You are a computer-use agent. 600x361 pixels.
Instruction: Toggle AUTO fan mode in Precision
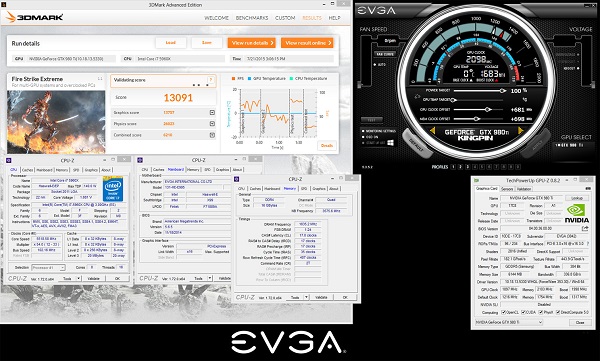click(380, 65)
